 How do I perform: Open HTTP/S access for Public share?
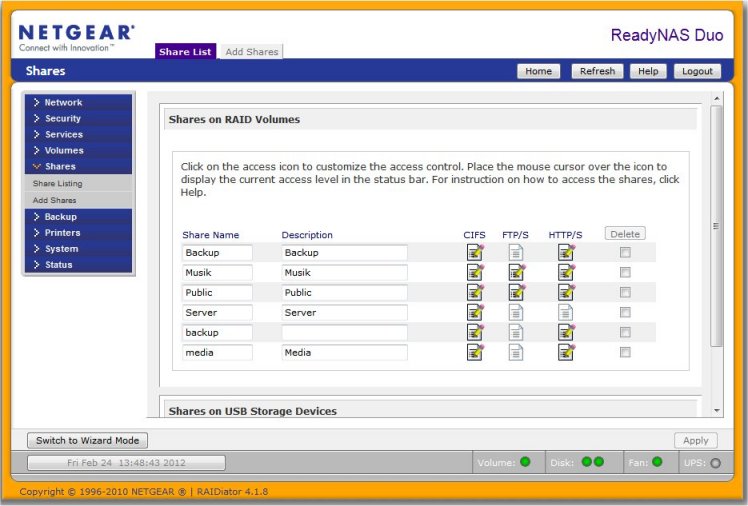click(x=566, y=292)
